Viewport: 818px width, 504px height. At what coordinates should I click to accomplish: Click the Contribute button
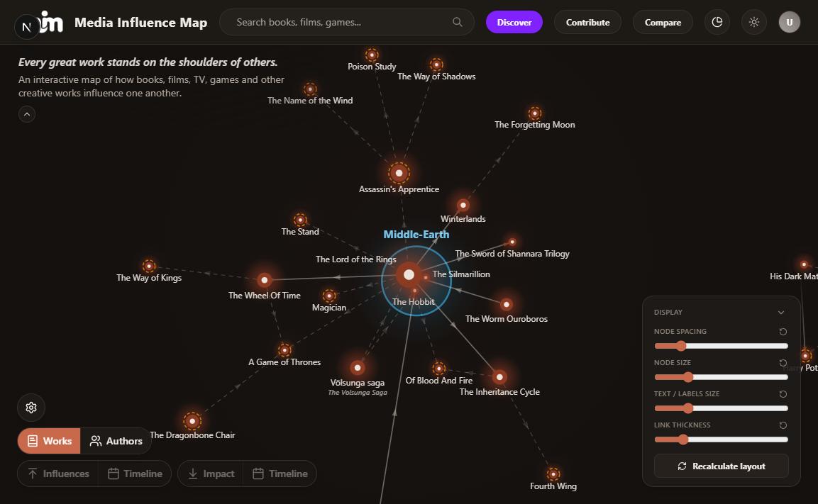pos(587,23)
